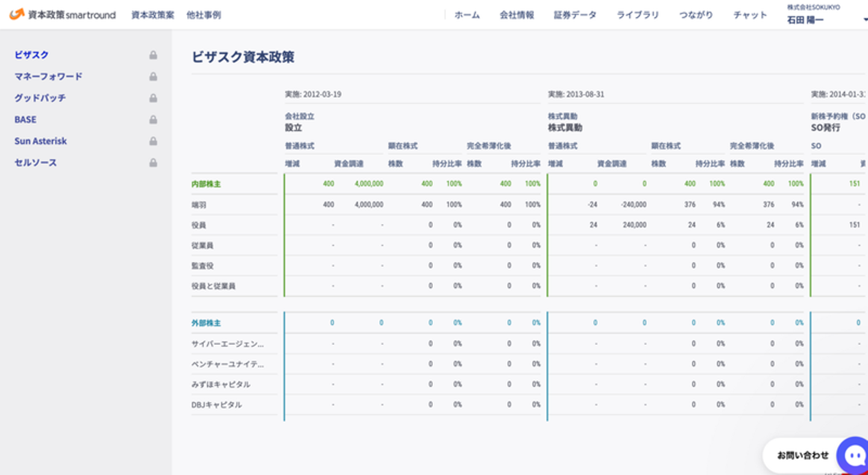Click the お問い合わせ button
868x475 pixels.
tap(803, 455)
